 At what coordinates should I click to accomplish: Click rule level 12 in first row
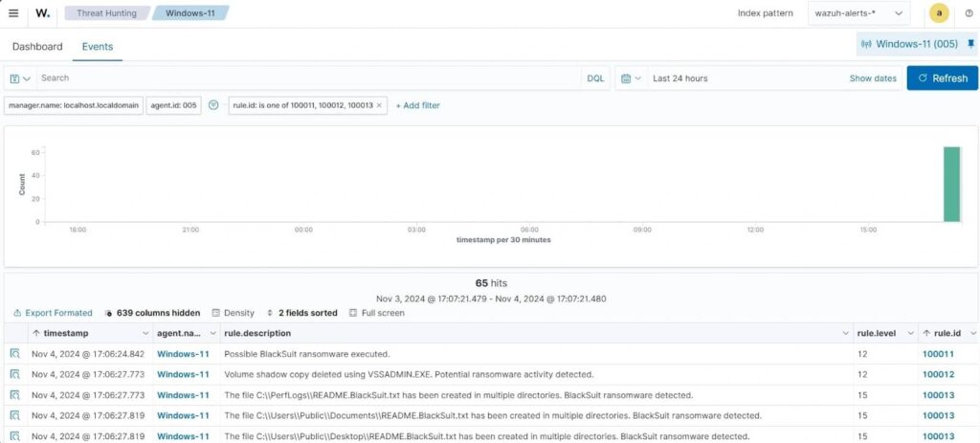862,354
